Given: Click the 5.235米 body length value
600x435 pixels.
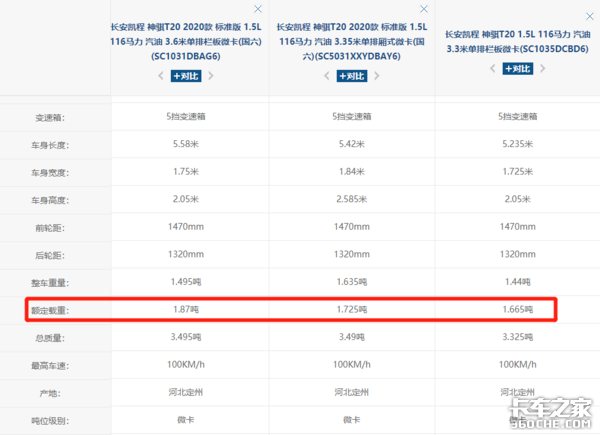Looking at the screenshot, I should coord(518,144).
